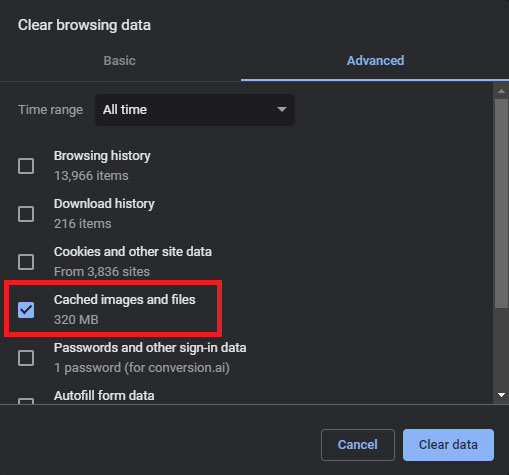Click the 320 MB text
This screenshot has width=509, height=475.
click(76, 320)
